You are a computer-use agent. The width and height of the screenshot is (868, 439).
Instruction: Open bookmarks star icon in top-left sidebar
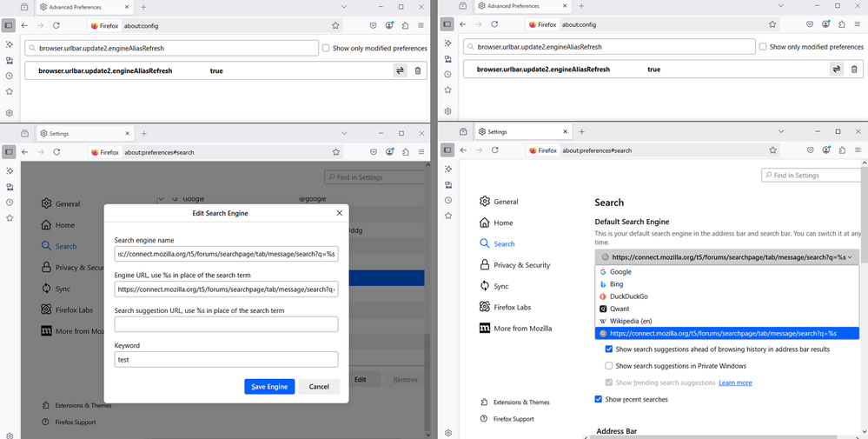click(x=9, y=92)
